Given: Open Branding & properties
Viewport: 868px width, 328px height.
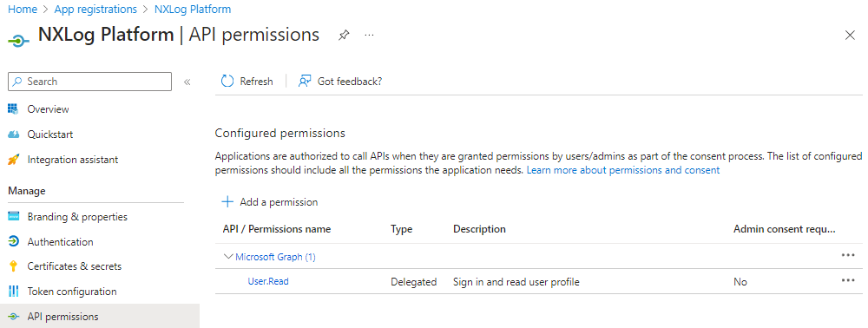Looking at the screenshot, I should 77,217.
